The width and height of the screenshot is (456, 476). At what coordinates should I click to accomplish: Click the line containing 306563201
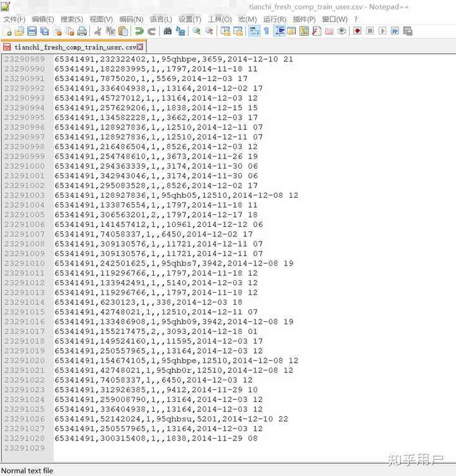[x=156, y=215]
